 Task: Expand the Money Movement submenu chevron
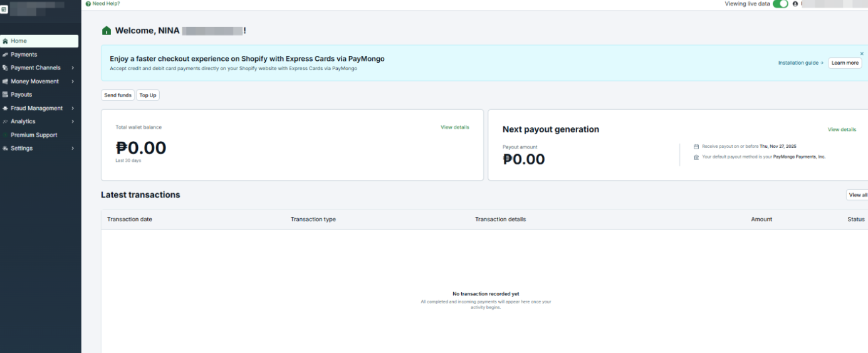pos(73,82)
